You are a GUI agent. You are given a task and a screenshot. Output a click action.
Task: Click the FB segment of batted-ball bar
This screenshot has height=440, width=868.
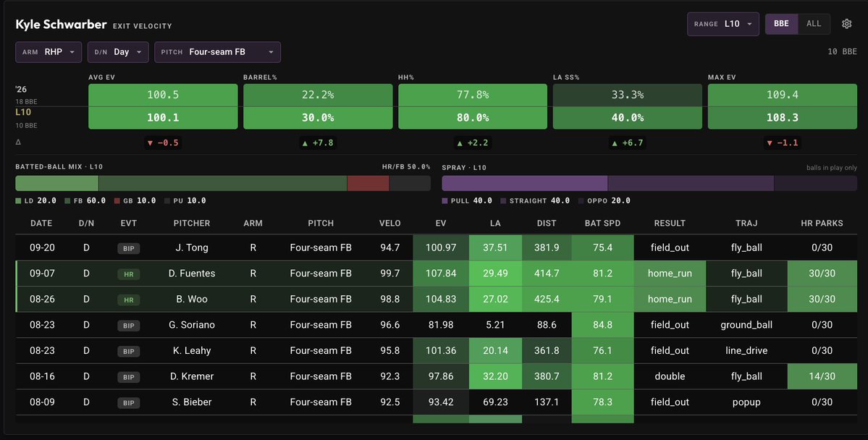pos(222,183)
